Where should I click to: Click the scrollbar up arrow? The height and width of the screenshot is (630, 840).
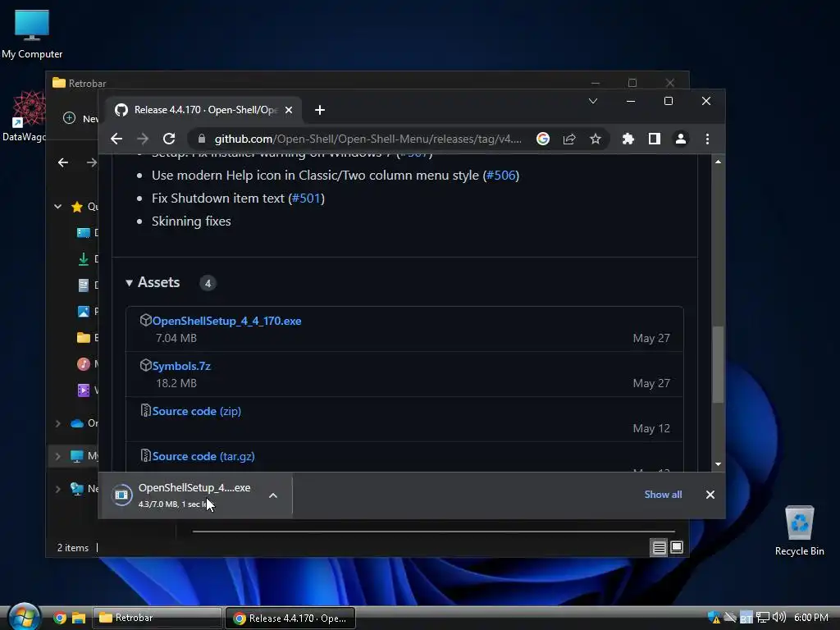coord(718,162)
